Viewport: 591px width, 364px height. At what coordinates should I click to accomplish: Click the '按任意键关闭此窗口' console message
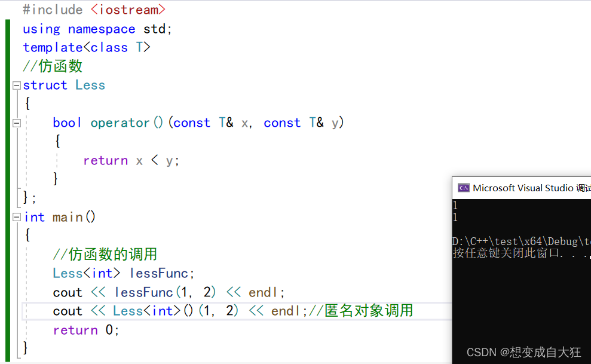click(x=522, y=253)
